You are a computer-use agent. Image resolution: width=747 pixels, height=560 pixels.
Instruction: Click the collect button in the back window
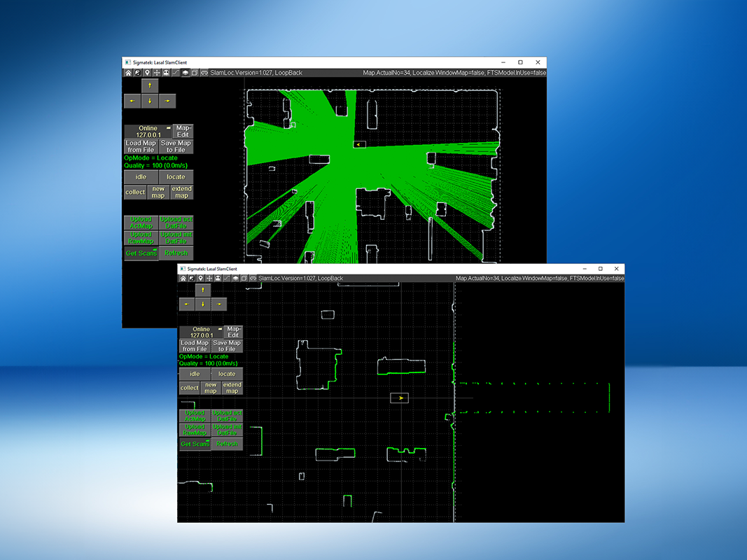[x=135, y=192]
